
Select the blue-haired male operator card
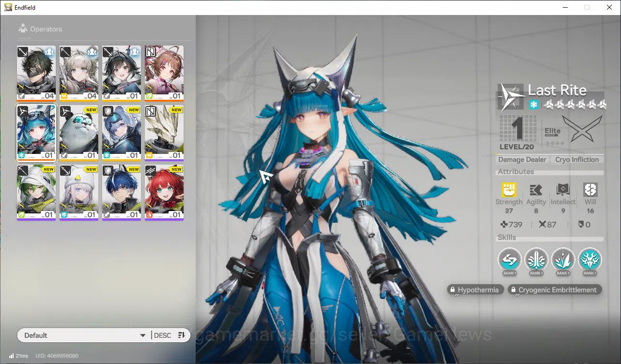pyautogui.click(x=122, y=193)
